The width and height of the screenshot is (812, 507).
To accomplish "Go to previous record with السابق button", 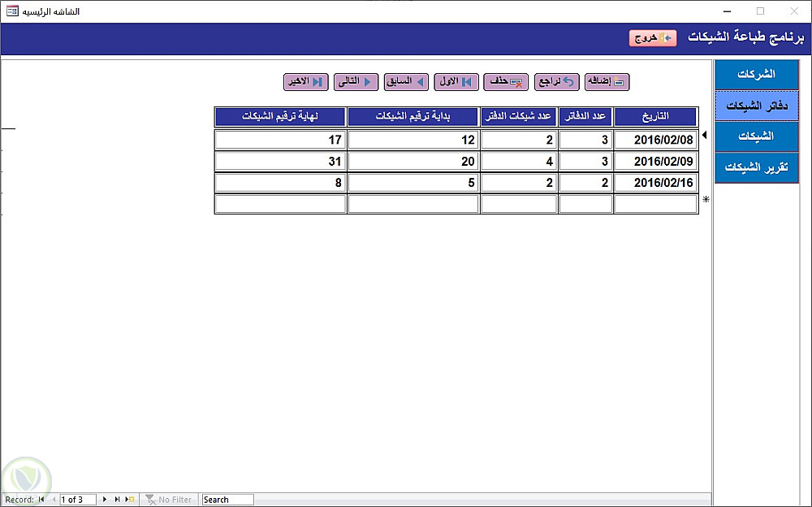I will (x=406, y=82).
